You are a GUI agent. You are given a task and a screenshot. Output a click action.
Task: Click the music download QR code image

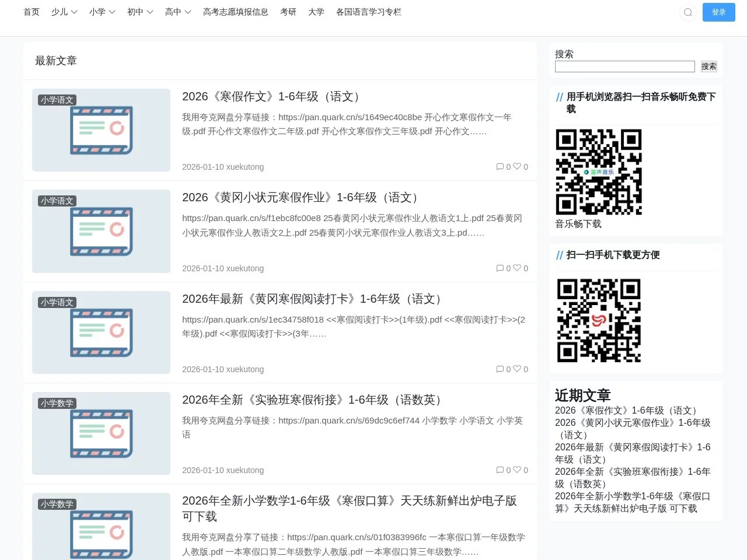[598, 172]
